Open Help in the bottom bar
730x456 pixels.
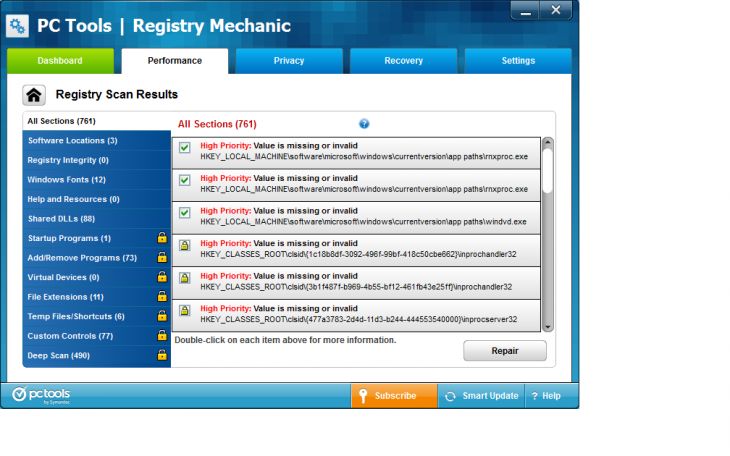[x=547, y=396]
